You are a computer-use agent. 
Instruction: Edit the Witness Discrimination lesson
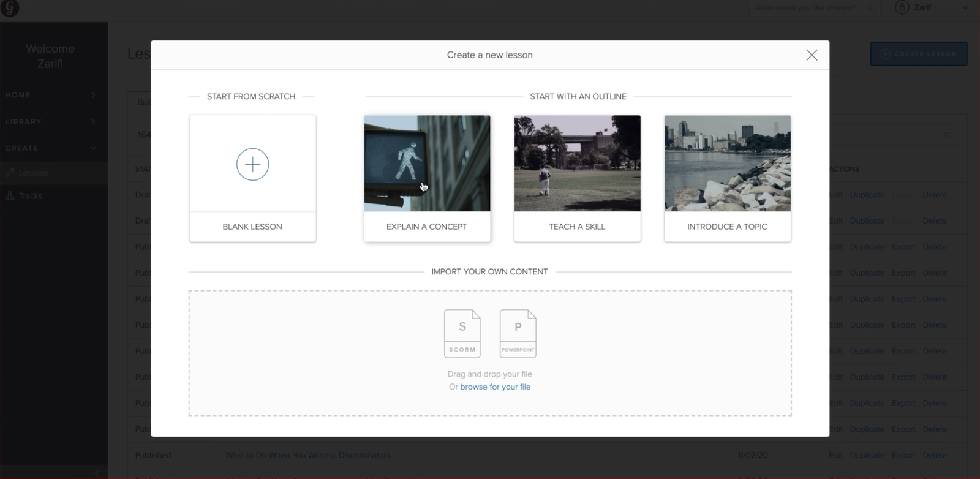click(835, 456)
